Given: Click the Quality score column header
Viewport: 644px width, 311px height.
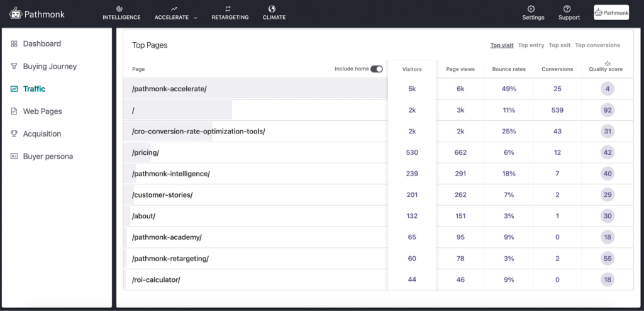Looking at the screenshot, I should (x=606, y=69).
